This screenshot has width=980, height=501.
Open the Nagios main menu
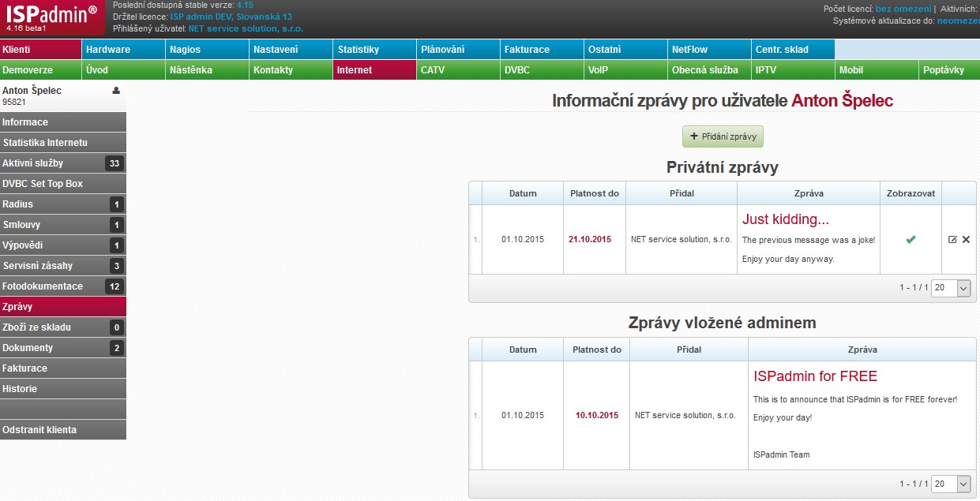click(208, 49)
